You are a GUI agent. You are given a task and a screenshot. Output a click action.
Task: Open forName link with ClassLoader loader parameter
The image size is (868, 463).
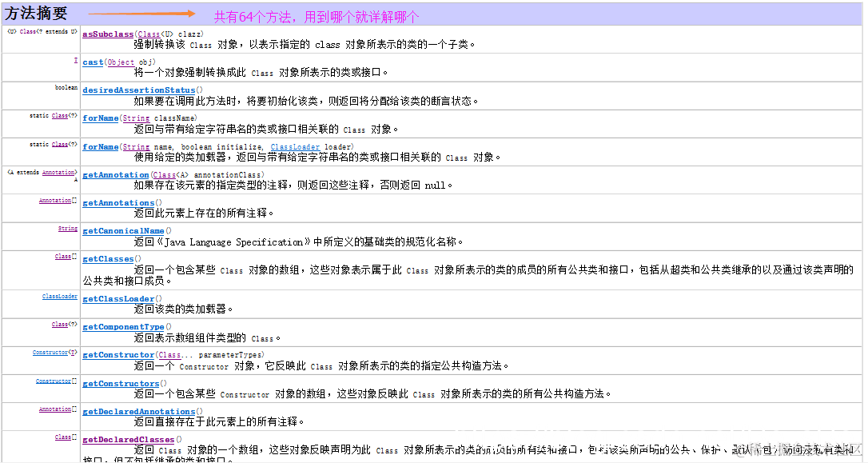click(x=100, y=147)
